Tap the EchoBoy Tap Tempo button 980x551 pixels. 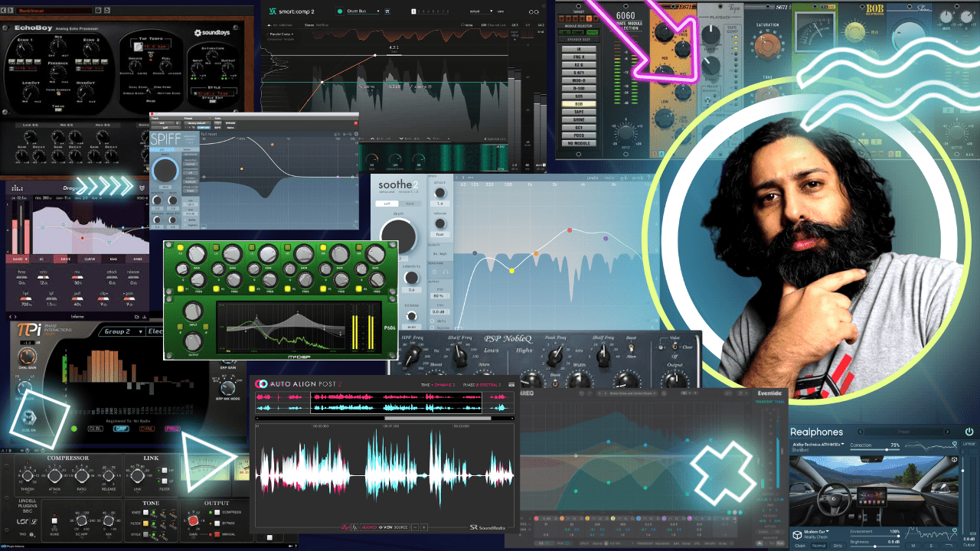coord(139,47)
